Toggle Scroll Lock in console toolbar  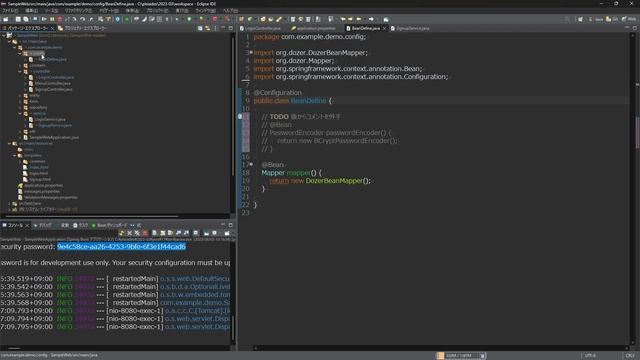coord(162,233)
